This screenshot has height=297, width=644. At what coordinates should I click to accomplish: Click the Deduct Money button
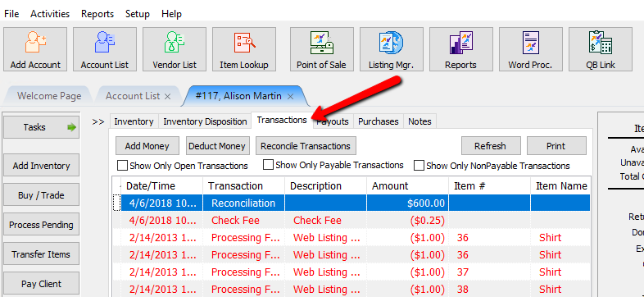tap(217, 146)
